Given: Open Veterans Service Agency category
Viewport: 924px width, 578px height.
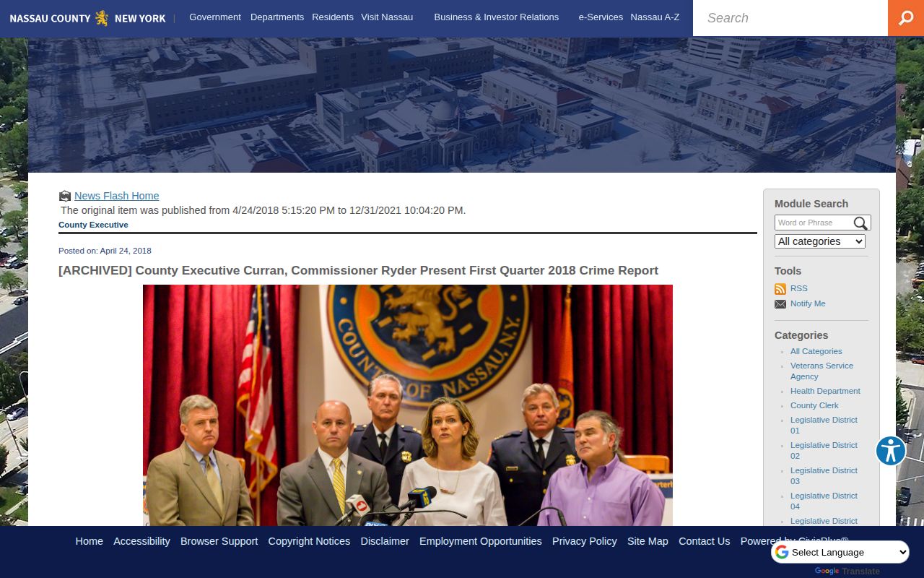Looking at the screenshot, I should point(821,371).
